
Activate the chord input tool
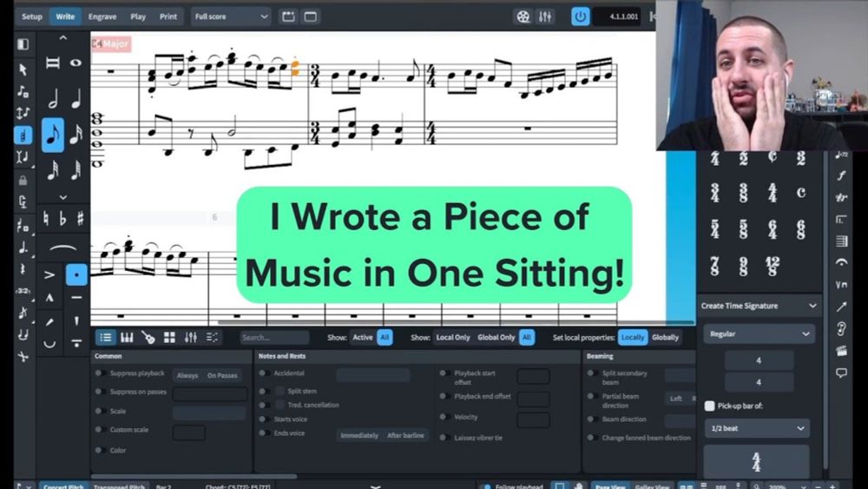click(23, 135)
